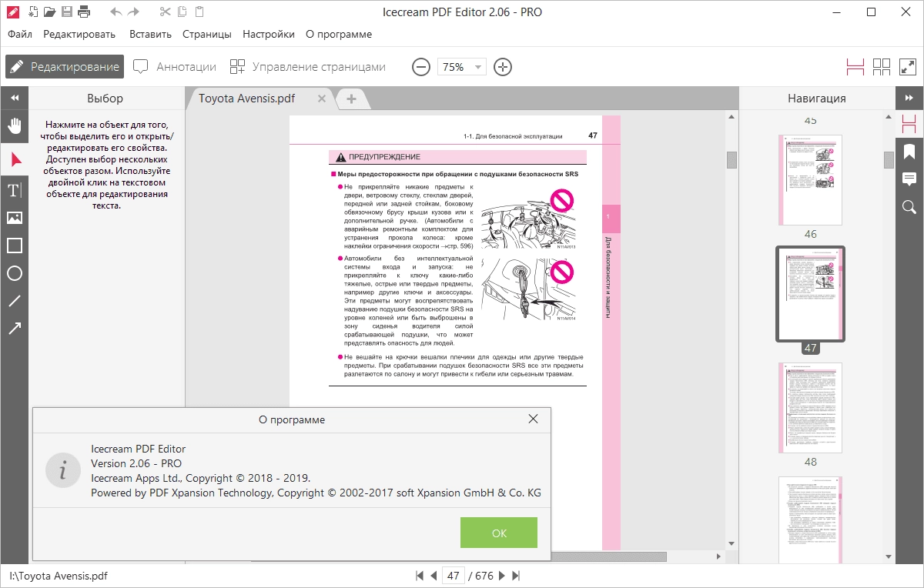Switch to fit-width view mode
This screenshot has height=588, width=924.
[x=855, y=67]
